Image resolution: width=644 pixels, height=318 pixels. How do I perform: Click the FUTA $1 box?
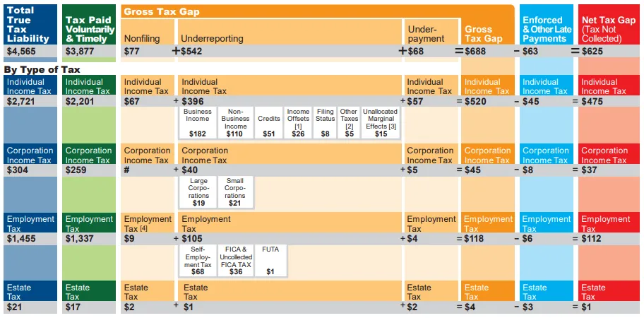270,260
